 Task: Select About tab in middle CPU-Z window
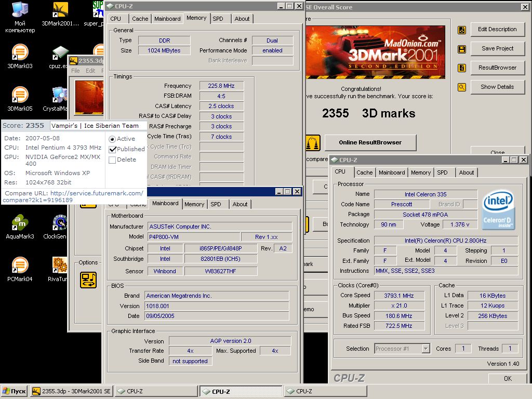(240, 204)
